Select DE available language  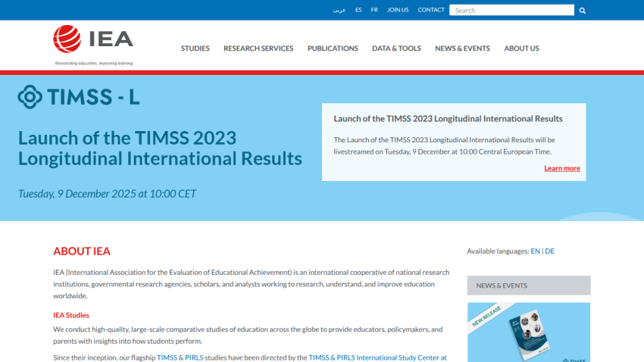click(x=549, y=251)
